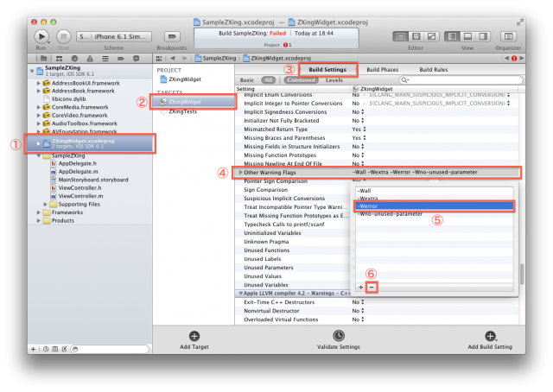Select the Version editor icon
The image size is (553, 392).
pyautogui.click(x=431, y=36)
